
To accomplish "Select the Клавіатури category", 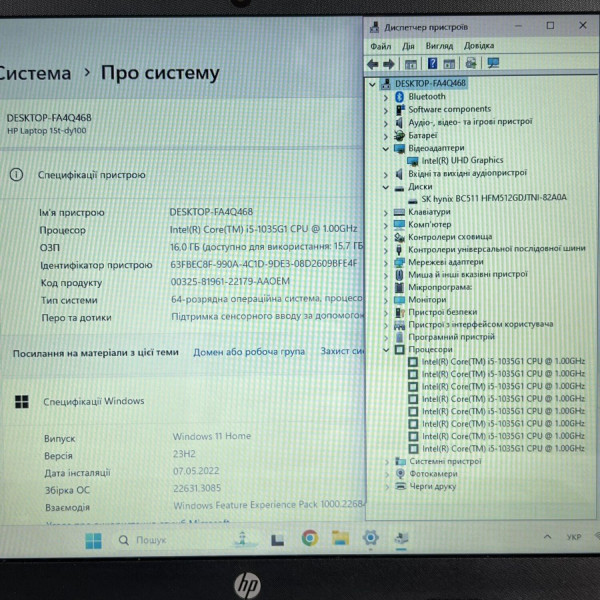I will point(429,212).
